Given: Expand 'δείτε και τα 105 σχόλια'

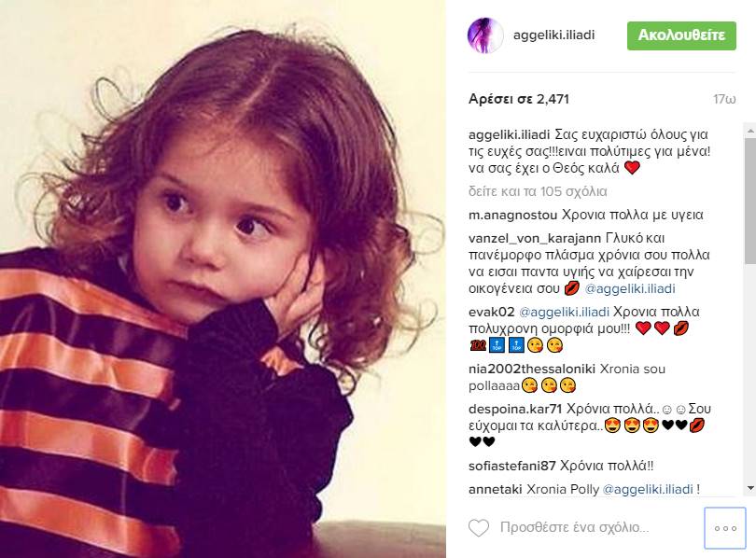Looking at the screenshot, I should click(x=538, y=191).
